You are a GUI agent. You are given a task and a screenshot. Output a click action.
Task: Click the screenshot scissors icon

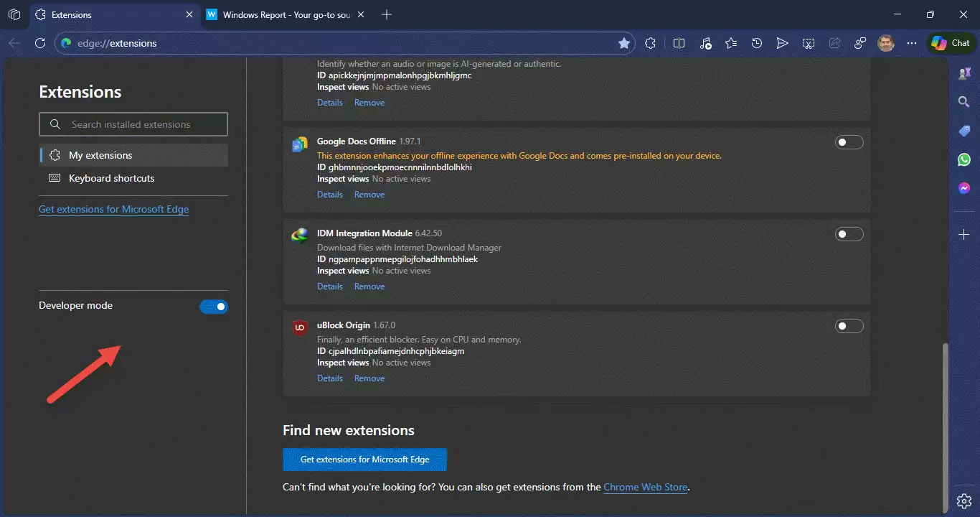[x=808, y=43]
